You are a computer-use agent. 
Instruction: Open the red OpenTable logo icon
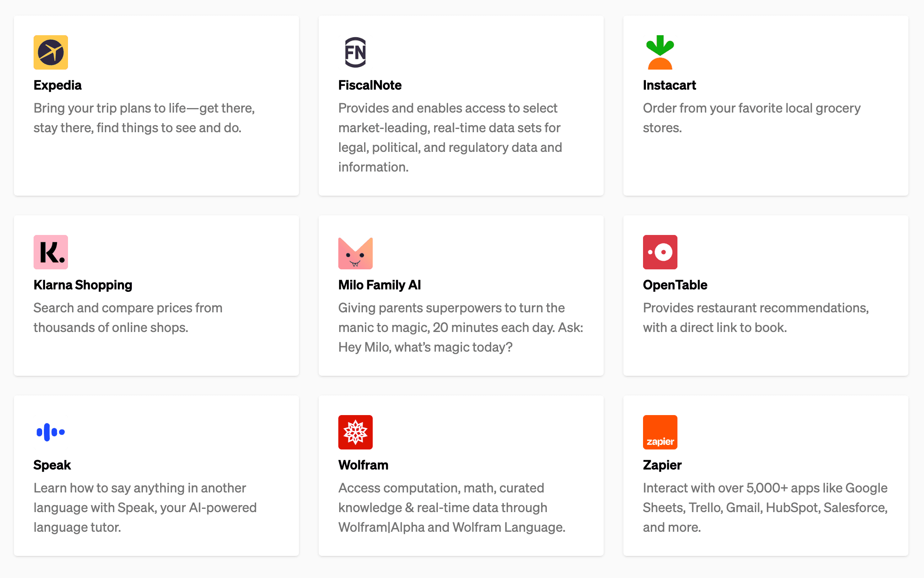[660, 252]
